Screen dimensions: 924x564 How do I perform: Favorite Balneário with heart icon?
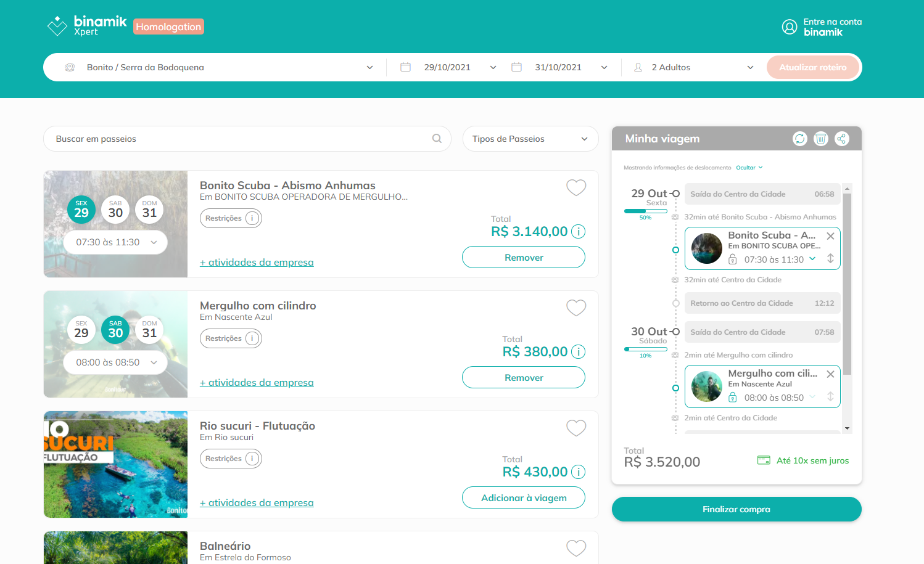tap(576, 548)
